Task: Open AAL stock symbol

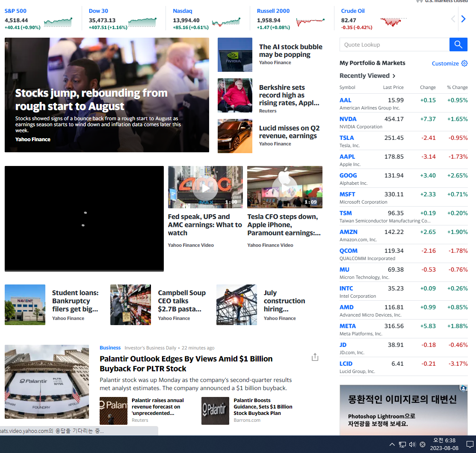Action: click(x=345, y=100)
